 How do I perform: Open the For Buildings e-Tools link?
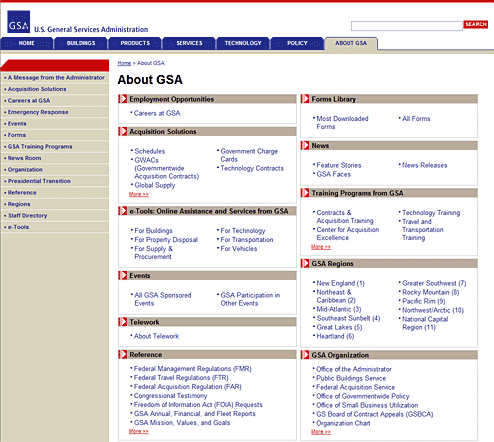tap(153, 230)
